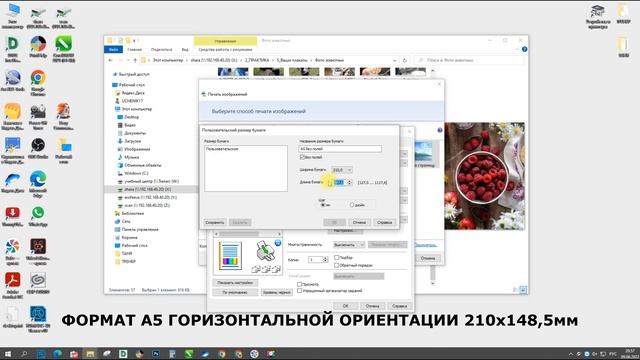Click the 'По умолчанию' button
640x360 pixels.
(x=235, y=292)
